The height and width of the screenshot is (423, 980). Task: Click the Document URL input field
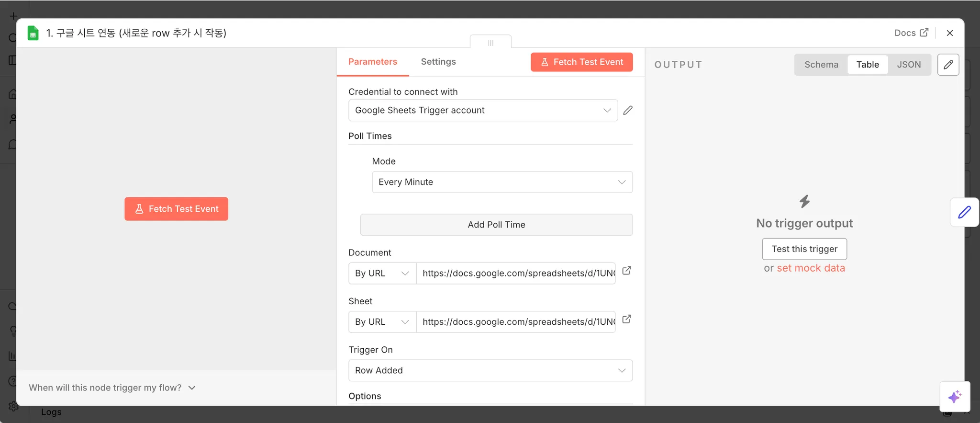click(x=515, y=273)
